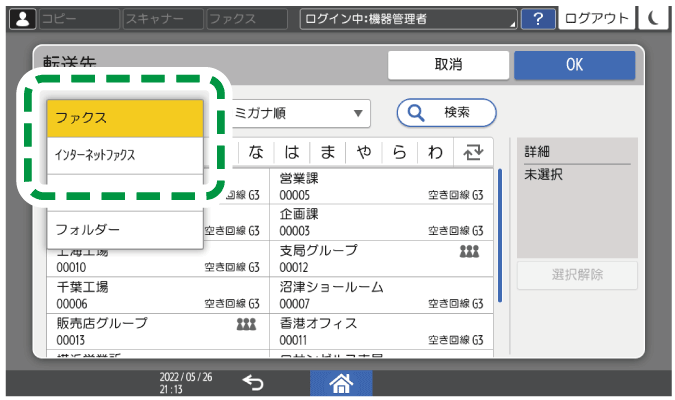The image size is (675, 400).
Task: Open the help question mark button
Action: coord(538,19)
